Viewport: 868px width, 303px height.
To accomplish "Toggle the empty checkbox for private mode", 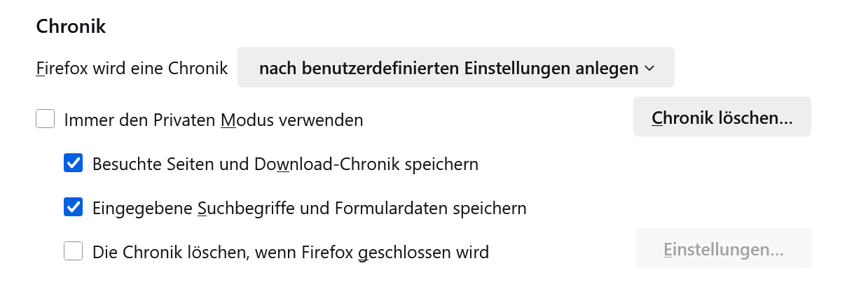I will click(46, 119).
